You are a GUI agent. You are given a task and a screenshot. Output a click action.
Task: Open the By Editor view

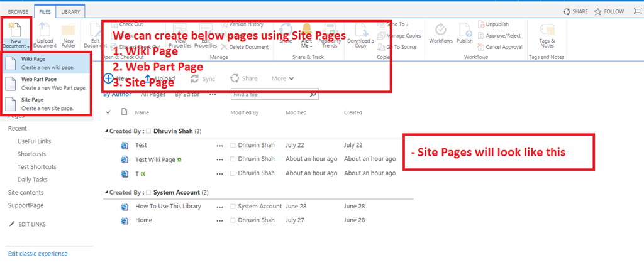tap(187, 94)
